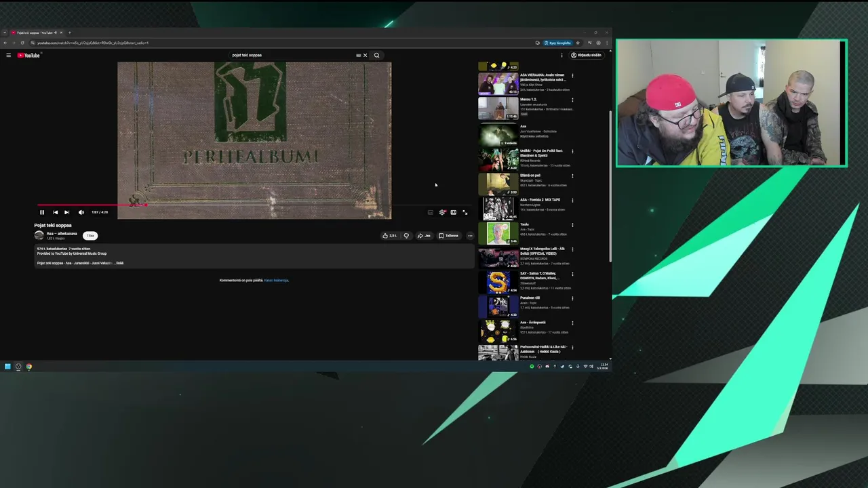The width and height of the screenshot is (868, 488).
Task: Open options for 'ASA VIERAANA' video
Action: point(572,75)
